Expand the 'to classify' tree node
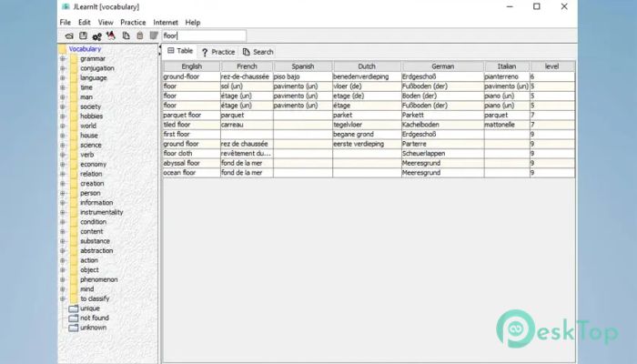This screenshot has width=637, height=364. [63, 298]
